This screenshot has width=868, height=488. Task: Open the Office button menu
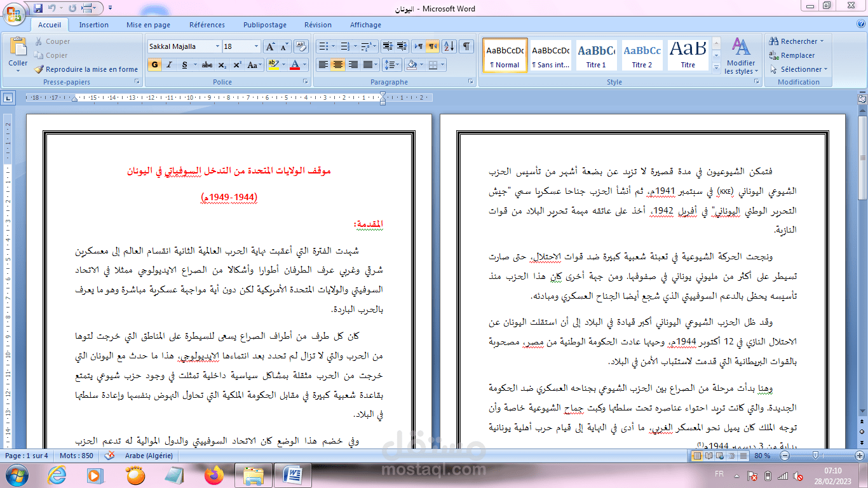pyautogui.click(x=14, y=13)
